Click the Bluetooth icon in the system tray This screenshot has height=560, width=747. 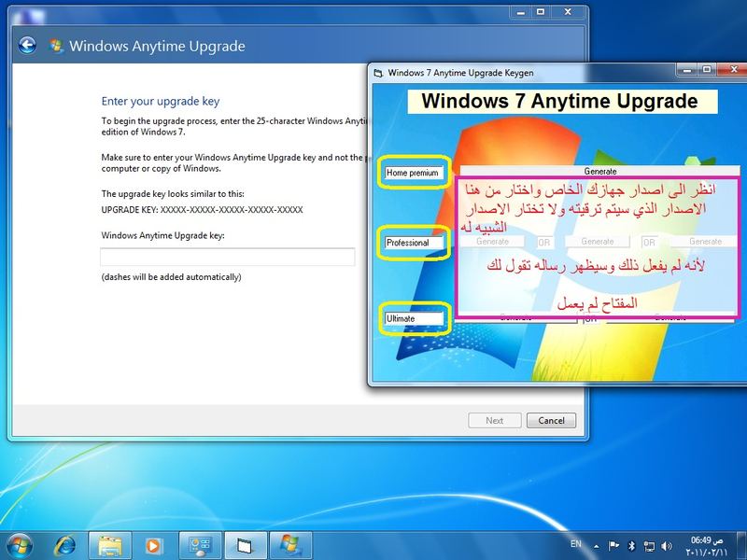[x=631, y=545]
